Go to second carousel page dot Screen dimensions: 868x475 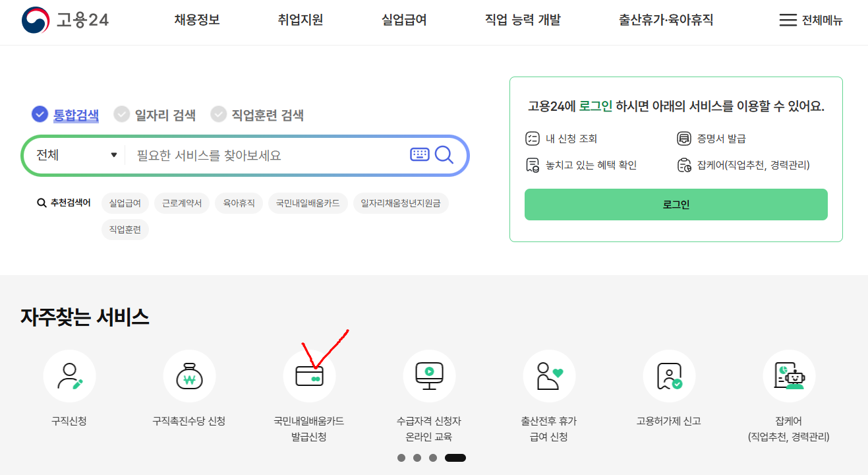click(x=417, y=458)
